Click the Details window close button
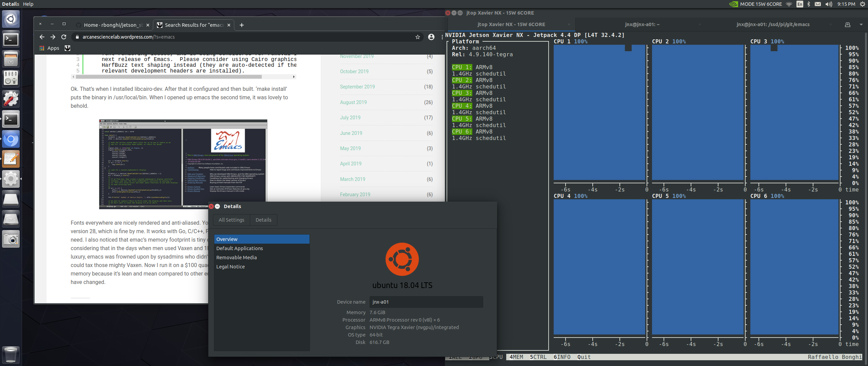This screenshot has height=366, width=868. [x=211, y=206]
